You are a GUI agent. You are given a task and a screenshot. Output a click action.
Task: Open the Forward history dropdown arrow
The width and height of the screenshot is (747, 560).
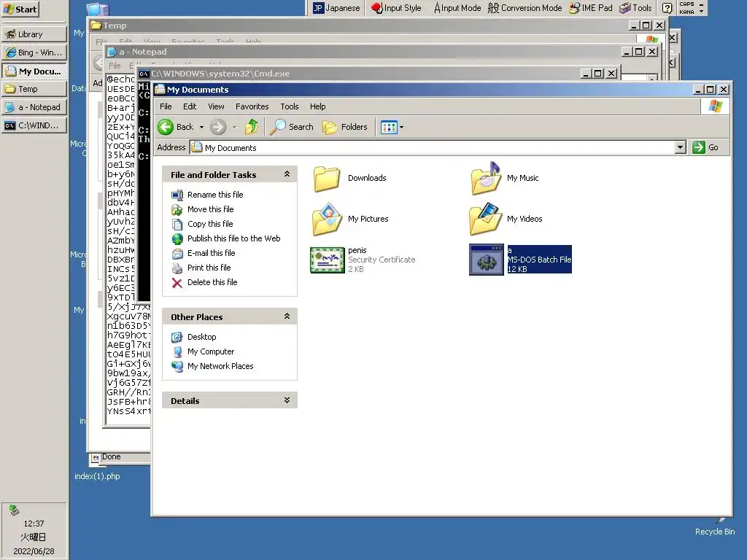tap(234, 127)
